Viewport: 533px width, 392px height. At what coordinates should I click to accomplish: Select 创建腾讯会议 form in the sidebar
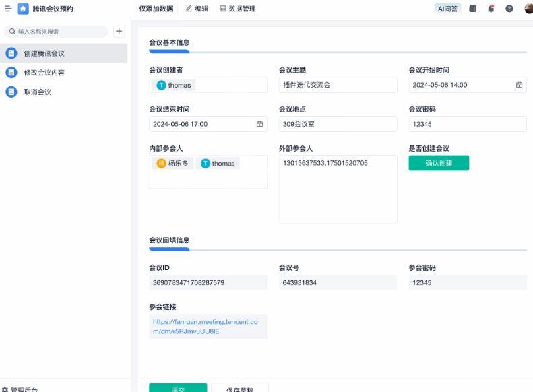44,53
